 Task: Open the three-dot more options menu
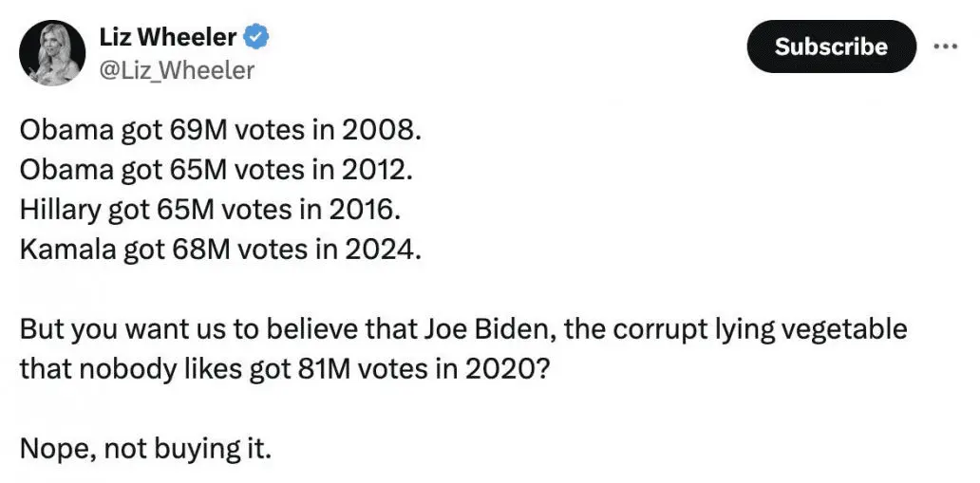pos(946,46)
